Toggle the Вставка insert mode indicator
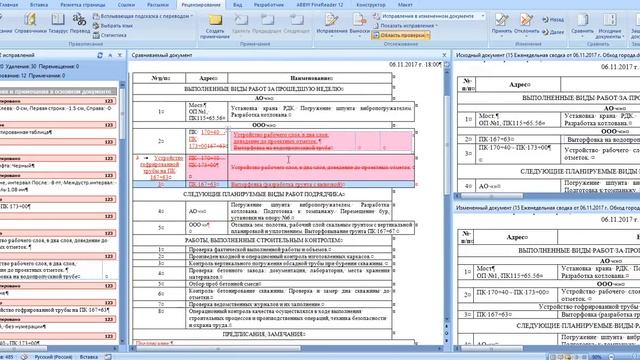Image resolution: width=640 pixels, height=360 pixels. click(89, 357)
